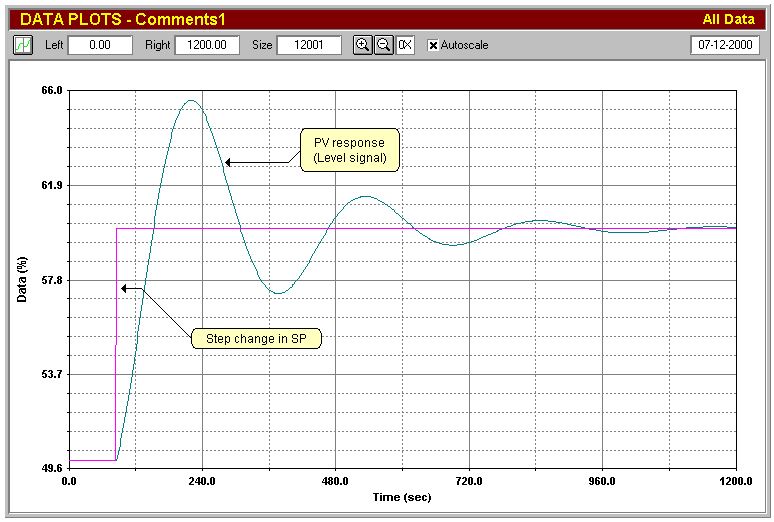The width and height of the screenshot is (774, 522).
Task: Click the Size field showing 12001
Action: click(309, 45)
